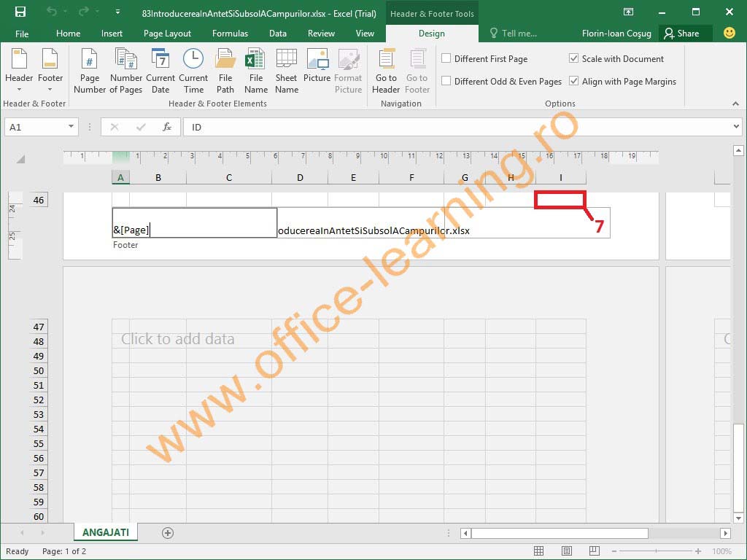This screenshot has width=747, height=560.
Task: Insert Current Date element
Action: pos(160,71)
